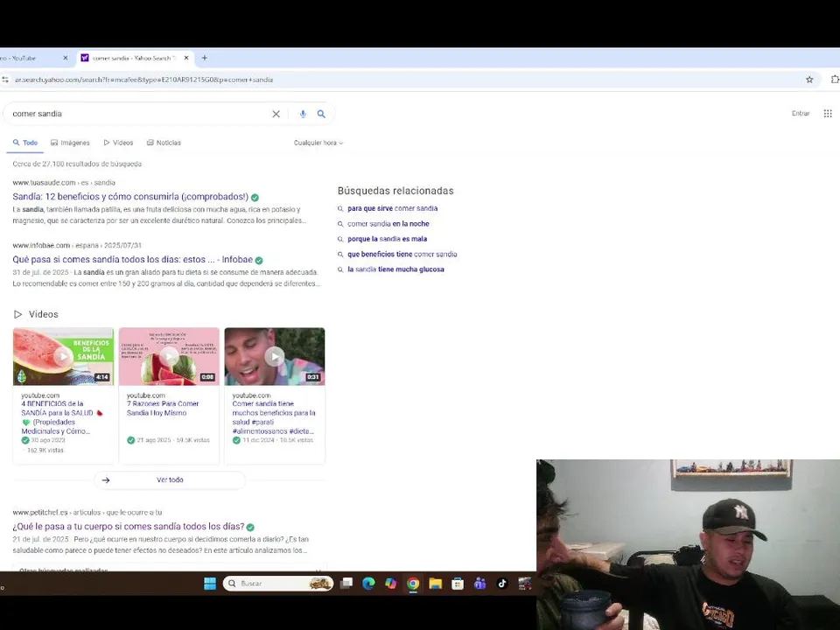Click Ver todo to see all videos
The image size is (840, 630).
point(170,480)
